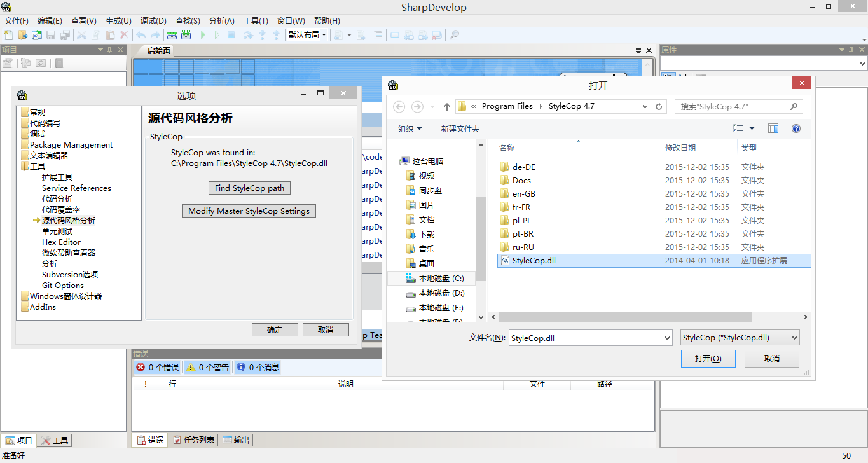
Task: Open the 默认布局 layout dropdown
Action: tap(307, 35)
